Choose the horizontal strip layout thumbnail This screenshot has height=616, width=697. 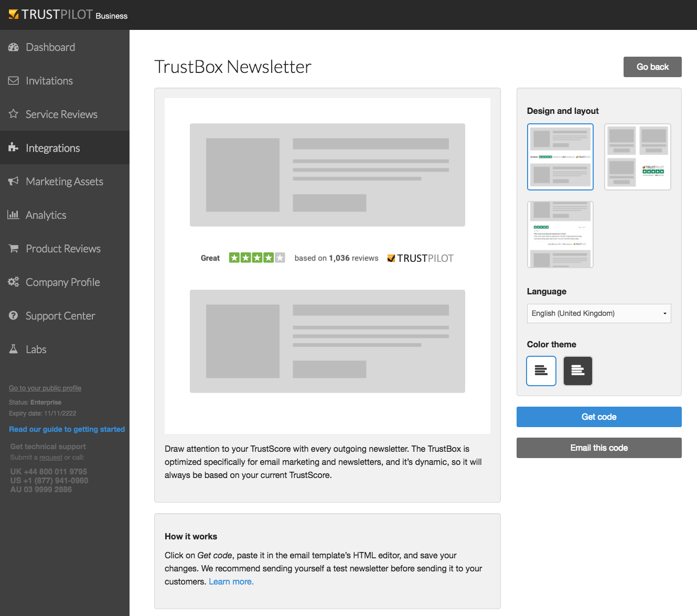click(560, 157)
